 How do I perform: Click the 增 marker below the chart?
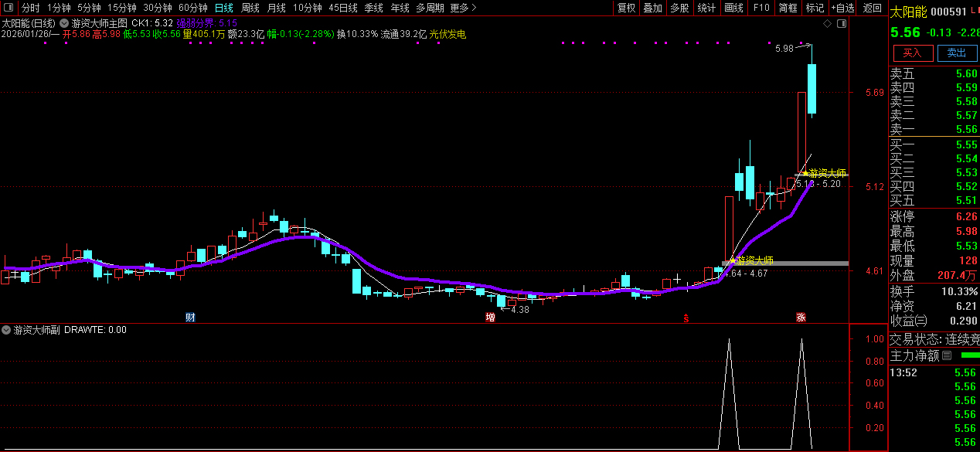tap(490, 318)
